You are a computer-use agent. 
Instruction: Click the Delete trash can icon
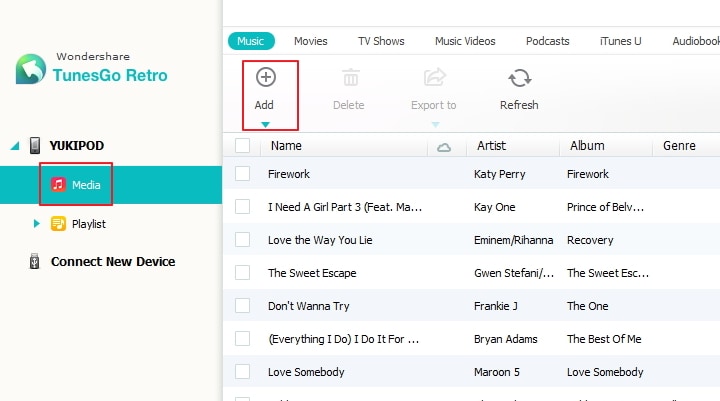[x=350, y=77]
